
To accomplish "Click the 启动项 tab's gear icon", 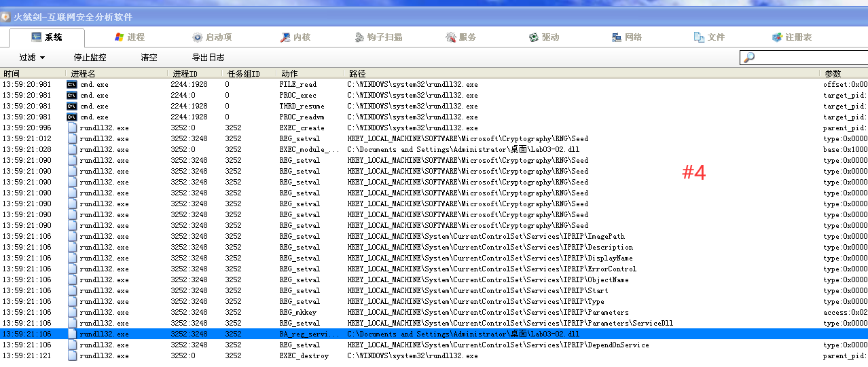I will click(x=197, y=37).
